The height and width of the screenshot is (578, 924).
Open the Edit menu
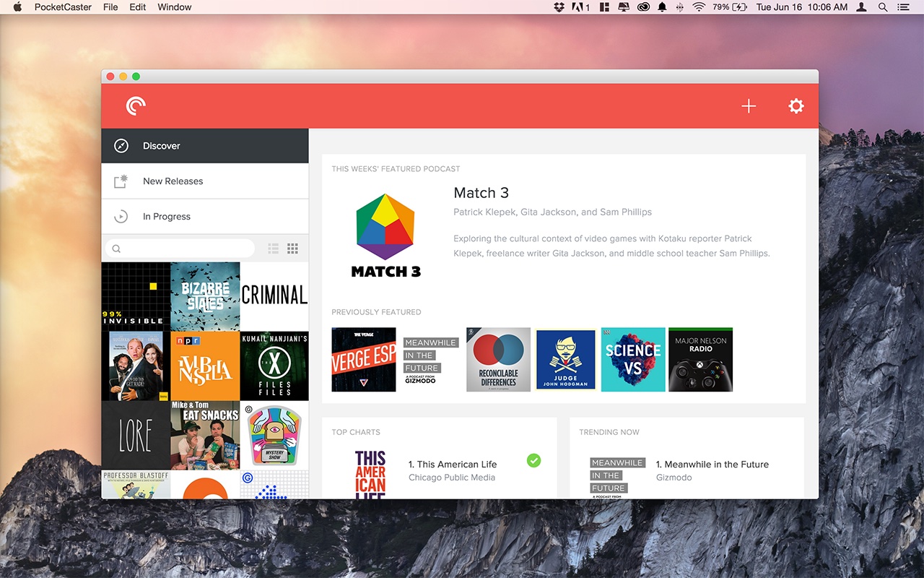(138, 7)
